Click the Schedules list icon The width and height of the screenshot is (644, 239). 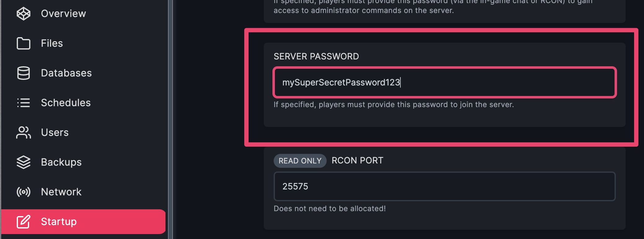[24, 103]
